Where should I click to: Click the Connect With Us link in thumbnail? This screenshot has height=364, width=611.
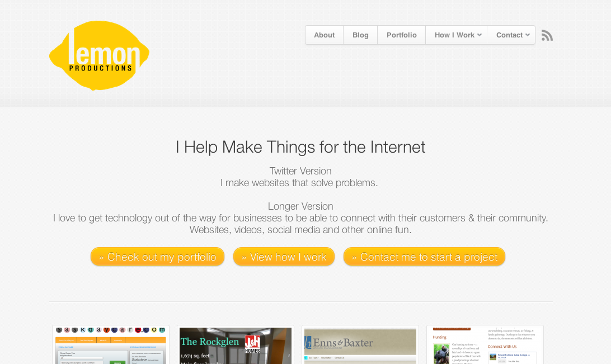coord(502,347)
